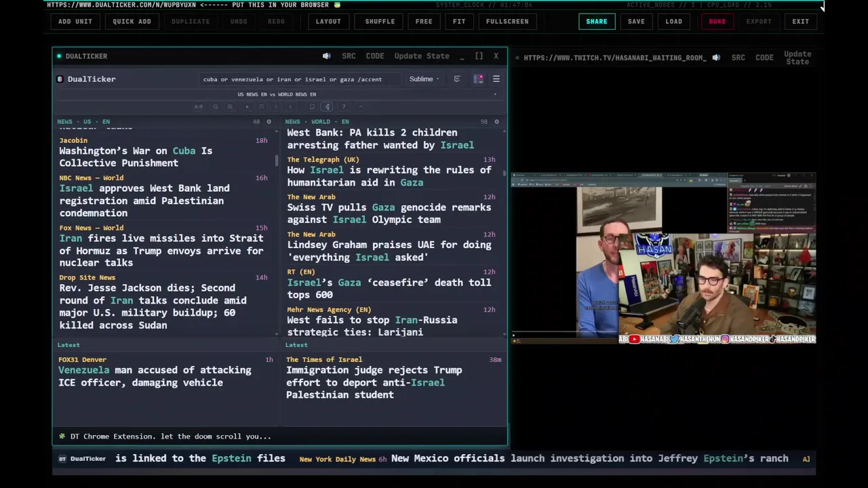Image resolution: width=868 pixels, height=488 pixels.
Task: Click the LOAD button
Action: point(674,22)
